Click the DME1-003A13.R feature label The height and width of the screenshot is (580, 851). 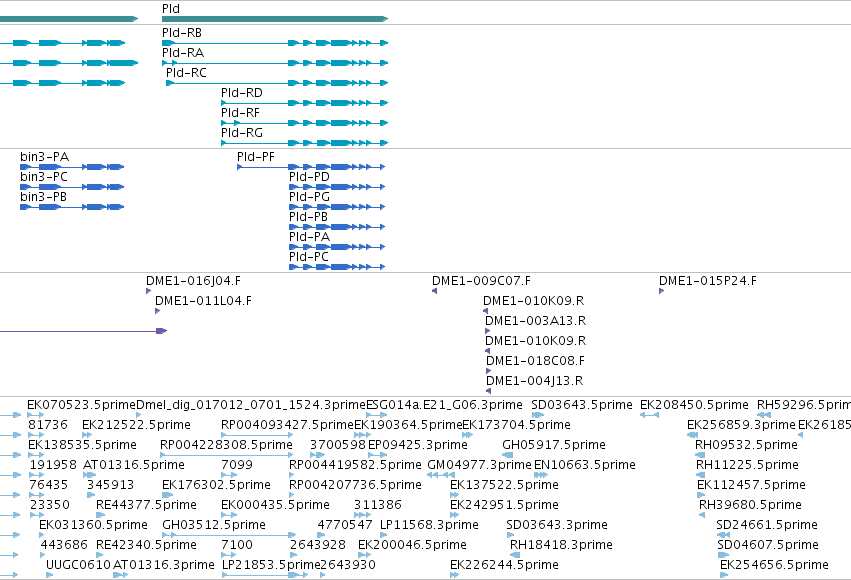pos(535,321)
